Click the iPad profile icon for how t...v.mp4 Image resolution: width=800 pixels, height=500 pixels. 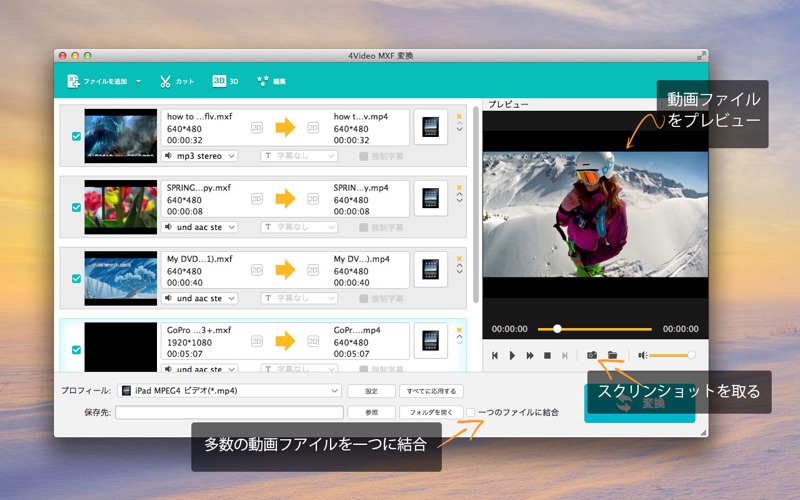pos(431,127)
